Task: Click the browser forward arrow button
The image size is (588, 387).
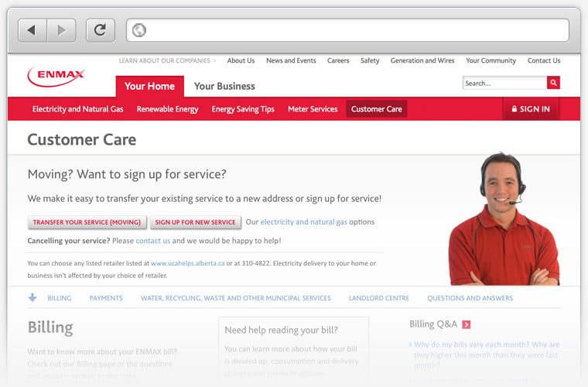Action: point(61,30)
